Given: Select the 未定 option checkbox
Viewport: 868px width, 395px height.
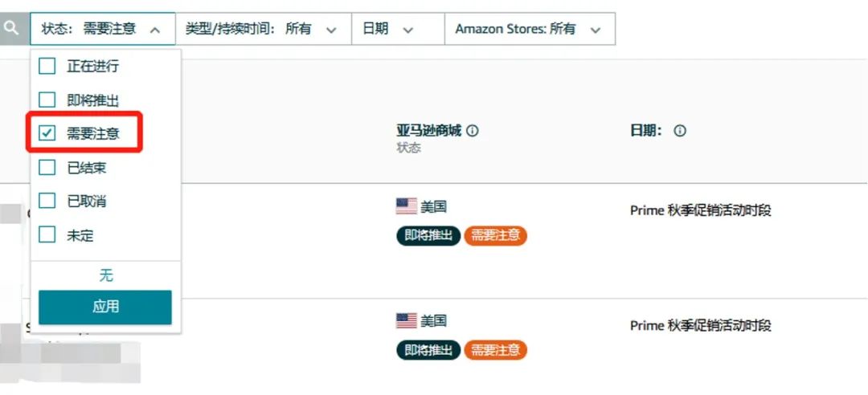Looking at the screenshot, I should (x=47, y=235).
